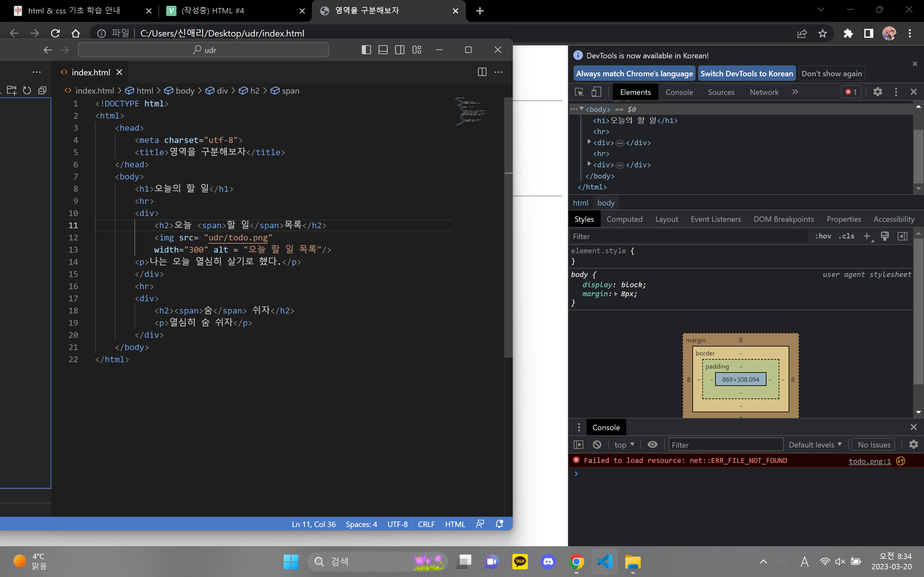Click the styles Filter input field

[687, 236]
